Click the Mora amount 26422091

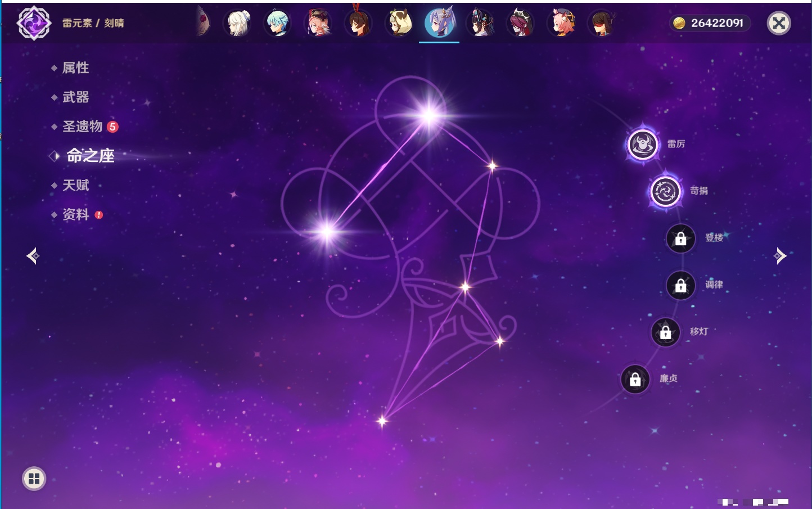[717, 23]
